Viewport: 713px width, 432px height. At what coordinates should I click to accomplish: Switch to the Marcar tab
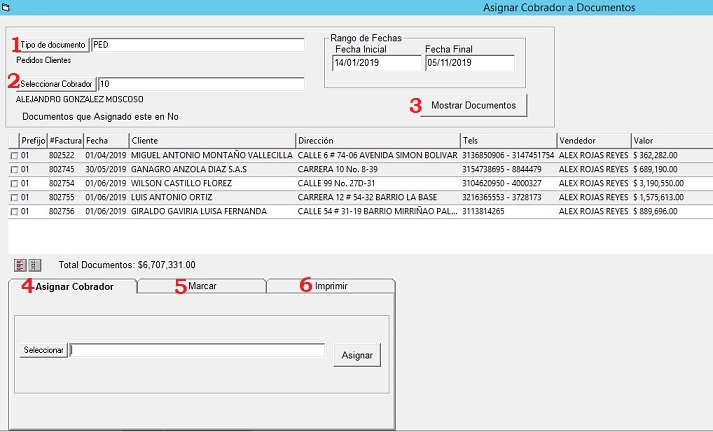coord(202,286)
